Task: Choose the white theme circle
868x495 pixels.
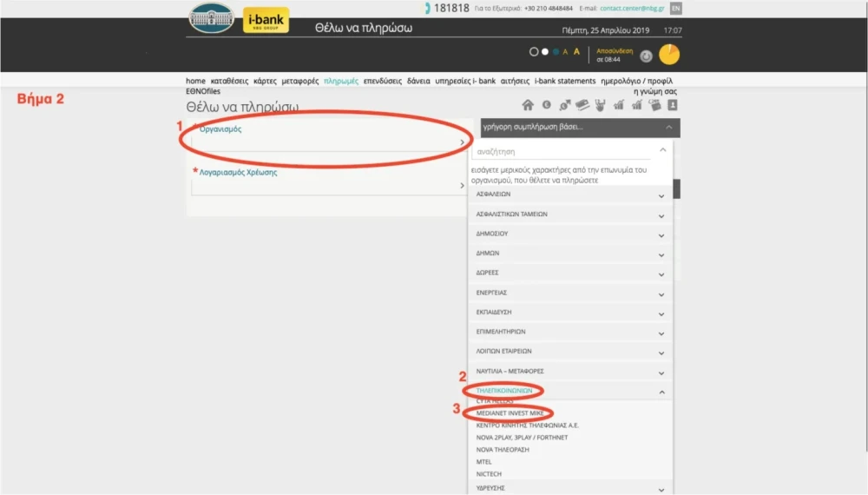Action: 545,51
